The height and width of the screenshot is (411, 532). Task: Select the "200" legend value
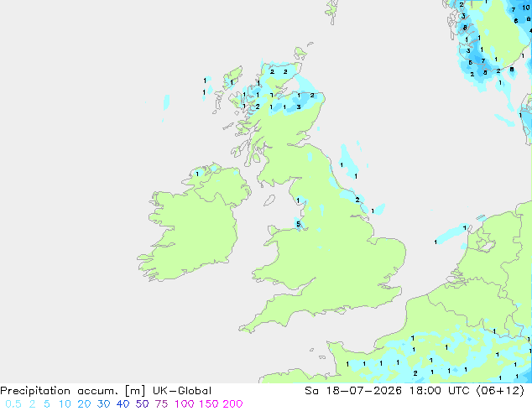click(x=232, y=404)
